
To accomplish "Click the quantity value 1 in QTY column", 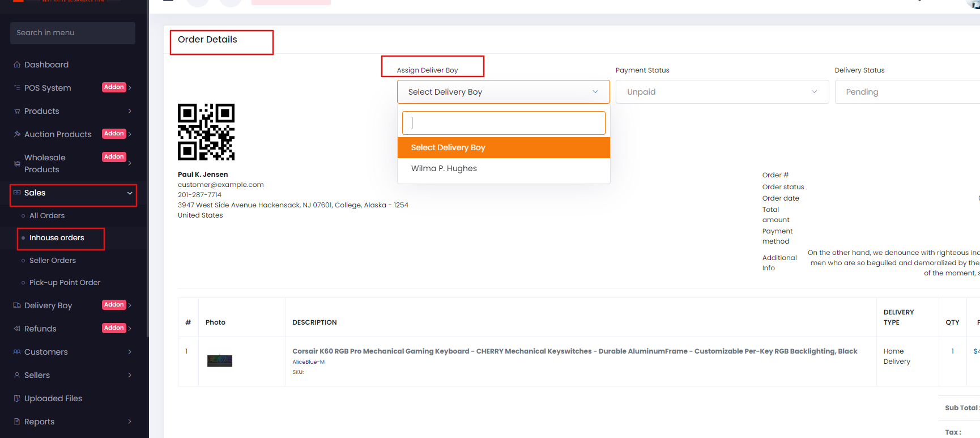I will [952, 351].
